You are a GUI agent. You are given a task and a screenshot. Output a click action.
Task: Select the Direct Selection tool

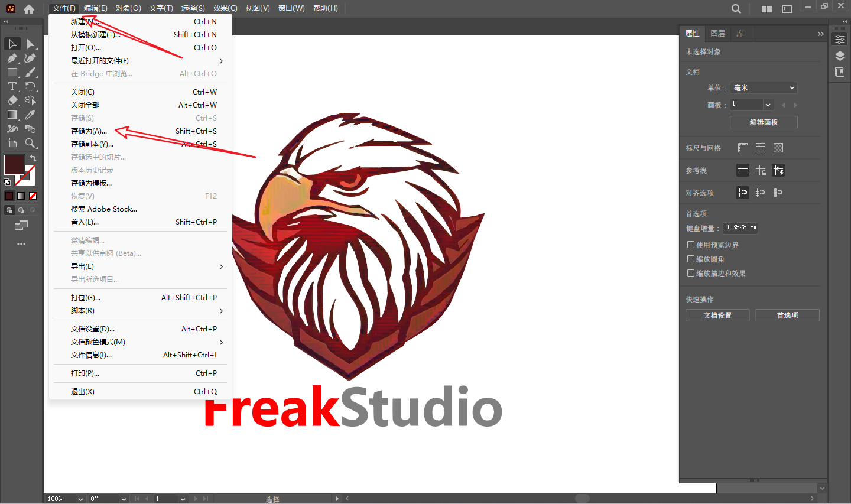point(31,44)
